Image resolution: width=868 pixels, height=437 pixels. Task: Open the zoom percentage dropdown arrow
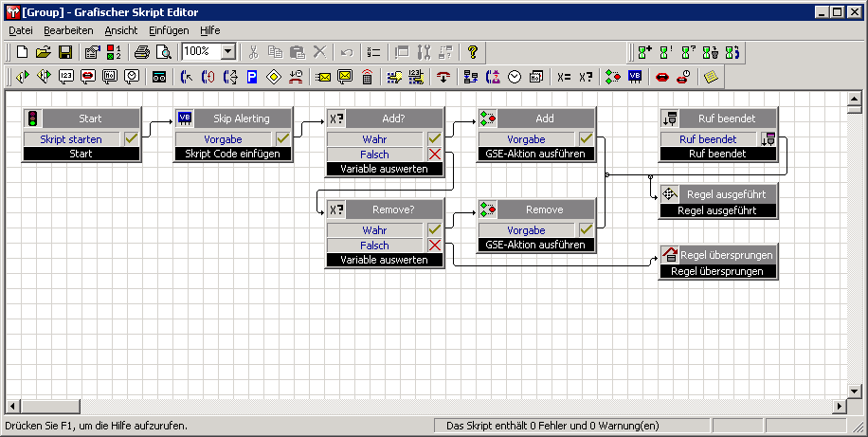[x=228, y=52]
